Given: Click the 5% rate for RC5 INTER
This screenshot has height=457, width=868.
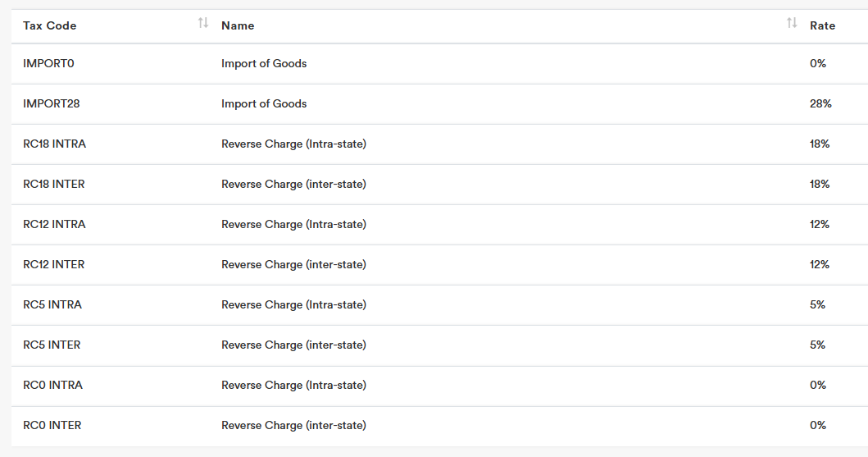Looking at the screenshot, I should 817,345.
